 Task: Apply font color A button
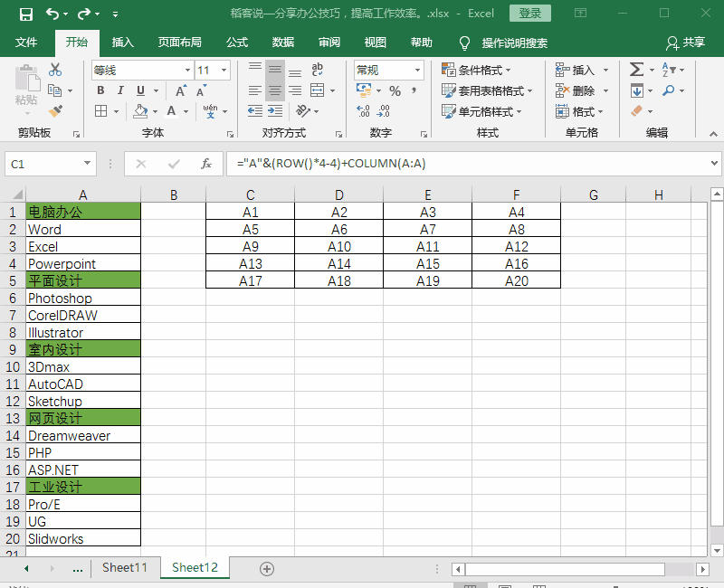171,110
